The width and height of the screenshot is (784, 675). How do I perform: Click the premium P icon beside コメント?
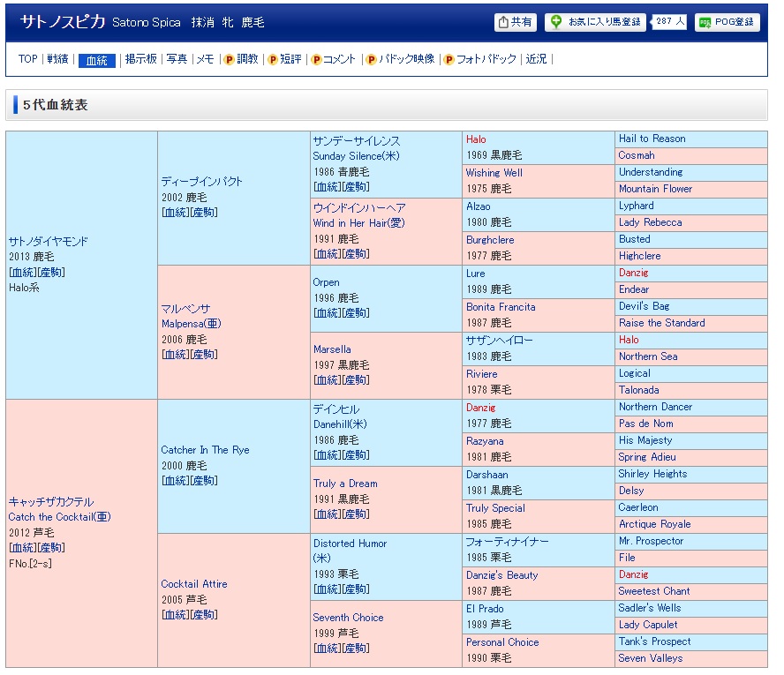click(316, 60)
